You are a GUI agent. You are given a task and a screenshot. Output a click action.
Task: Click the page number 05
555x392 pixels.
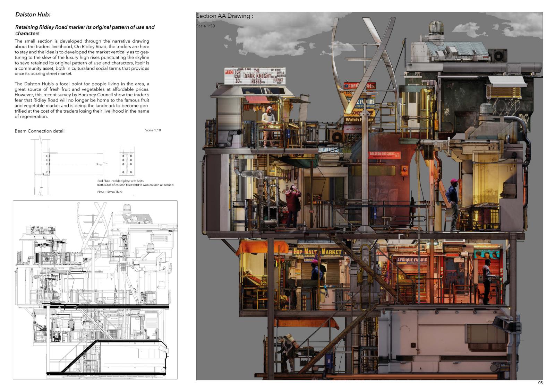(540, 383)
